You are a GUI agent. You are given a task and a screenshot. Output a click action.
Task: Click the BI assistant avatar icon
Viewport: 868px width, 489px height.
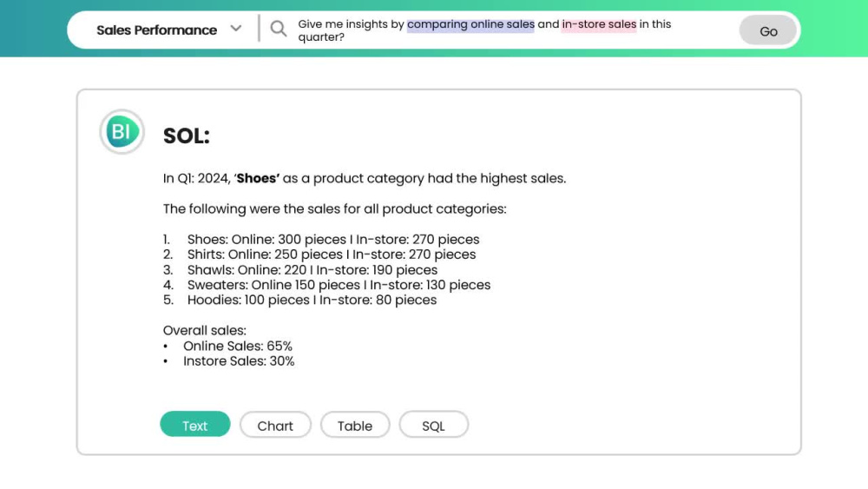[122, 132]
